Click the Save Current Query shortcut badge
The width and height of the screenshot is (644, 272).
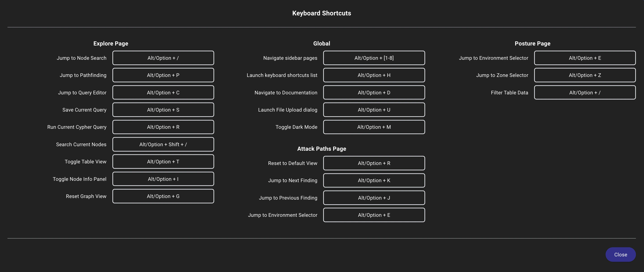pos(163,110)
